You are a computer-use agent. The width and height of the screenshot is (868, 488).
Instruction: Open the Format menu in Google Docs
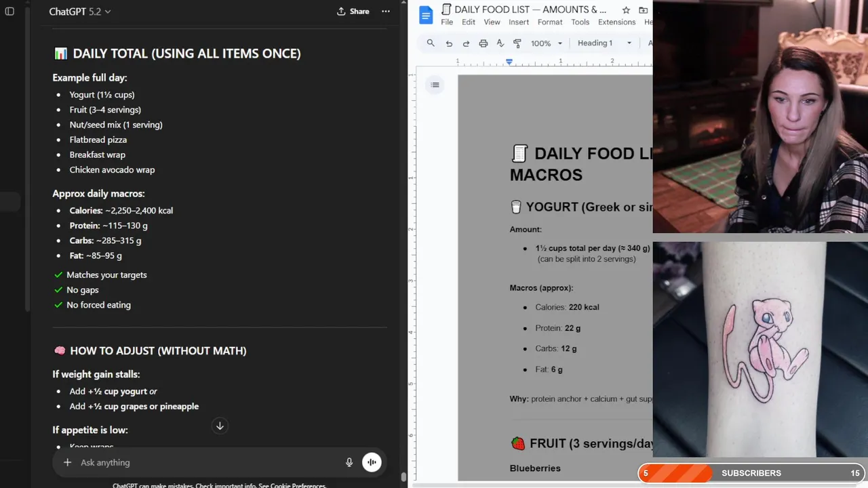(550, 22)
